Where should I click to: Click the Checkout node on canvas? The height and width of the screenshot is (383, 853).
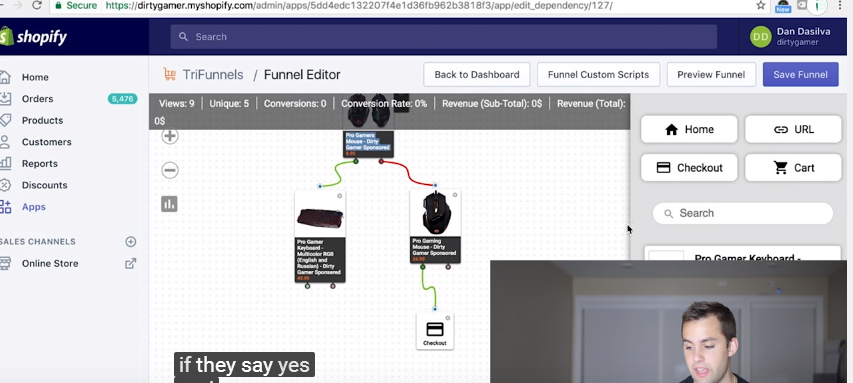coord(435,331)
